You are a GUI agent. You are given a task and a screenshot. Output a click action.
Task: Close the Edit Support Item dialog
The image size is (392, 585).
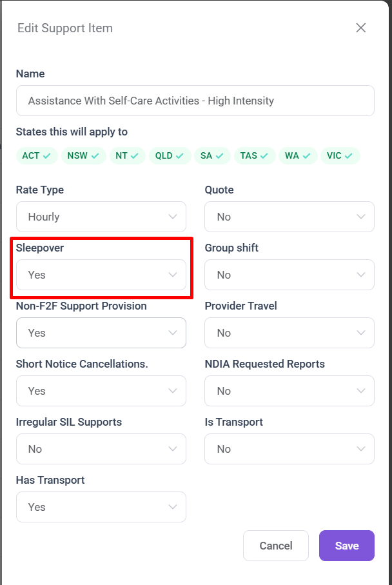pos(361,28)
